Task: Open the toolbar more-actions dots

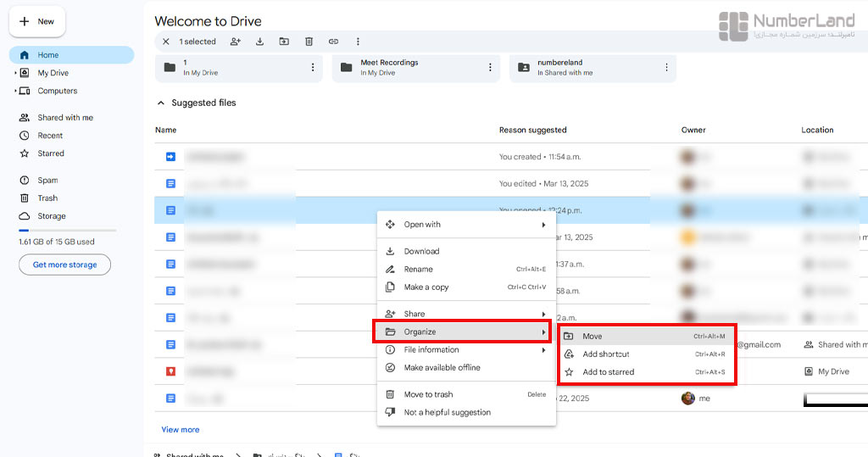Action: pos(358,42)
